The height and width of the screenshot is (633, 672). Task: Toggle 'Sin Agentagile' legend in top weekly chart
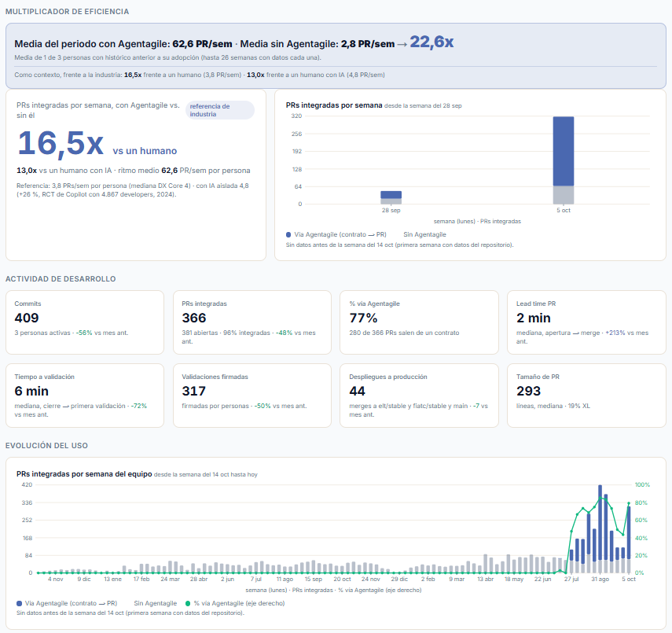point(424,234)
